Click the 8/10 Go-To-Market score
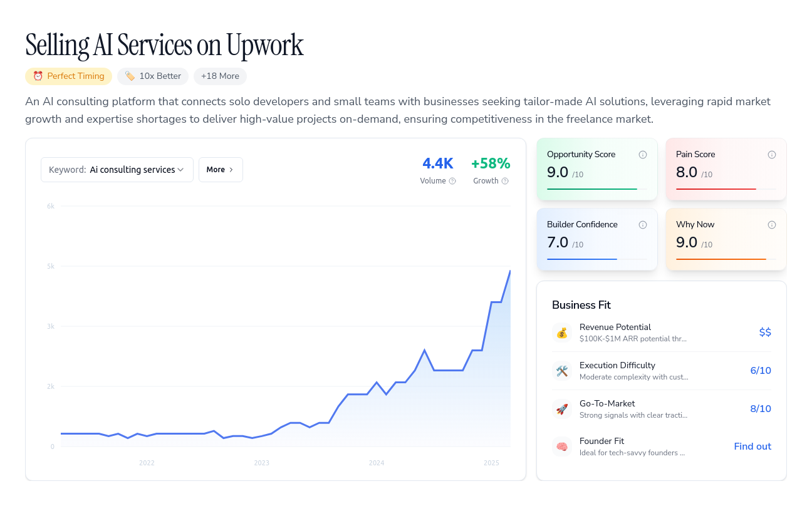Screen dimensions: 812x506 coord(761,409)
